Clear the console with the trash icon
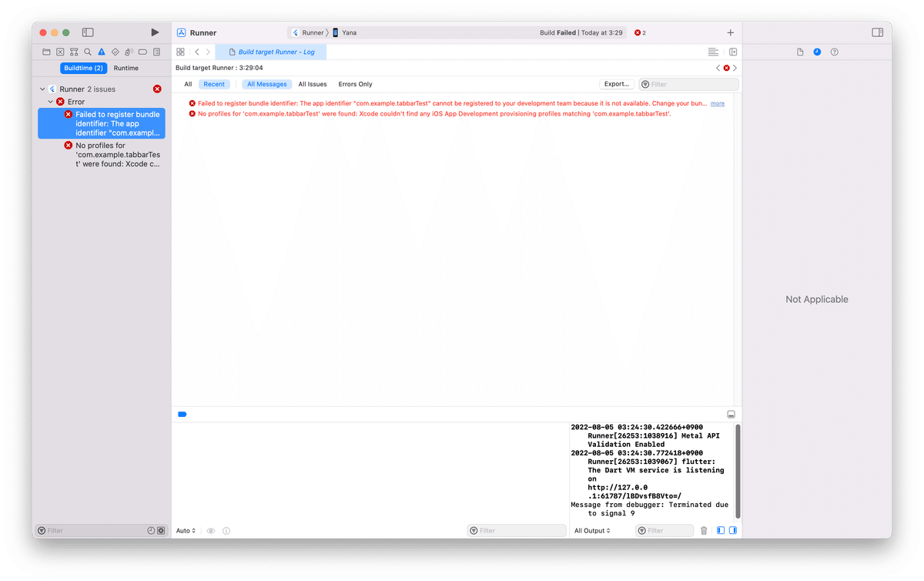This screenshot has width=924, height=581. [704, 530]
